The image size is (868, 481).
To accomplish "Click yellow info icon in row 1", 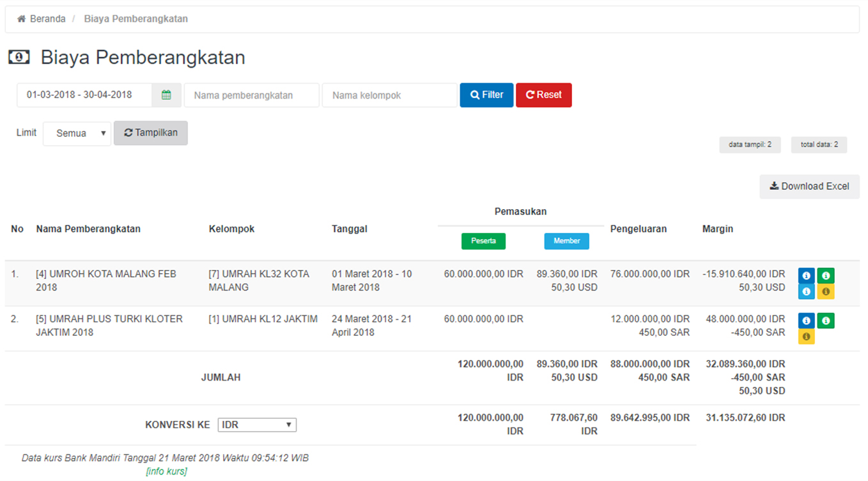I will click(x=826, y=292).
